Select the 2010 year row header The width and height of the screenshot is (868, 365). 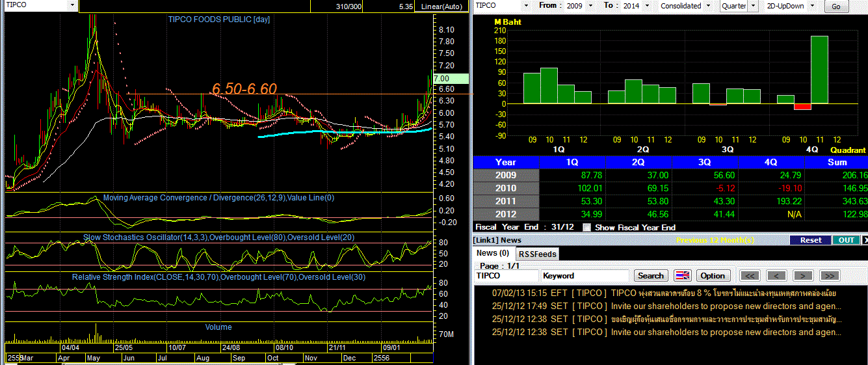pos(506,188)
